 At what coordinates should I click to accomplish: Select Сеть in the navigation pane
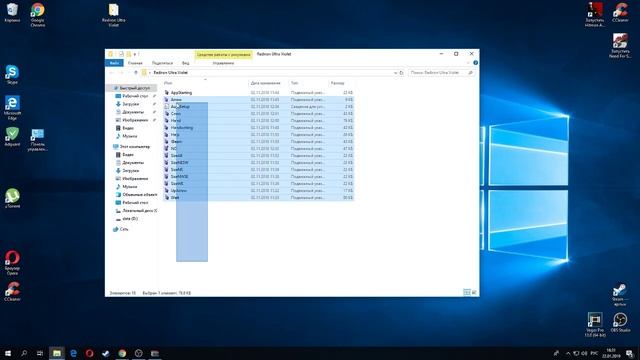pos(120,229)
